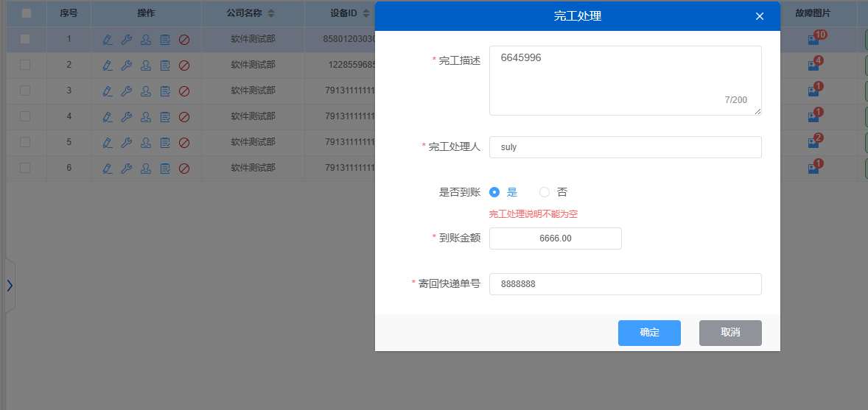This screenshot has width=868, height=410.
Task: Click the document notes icon in row 4
Action: tap(165, 116)
